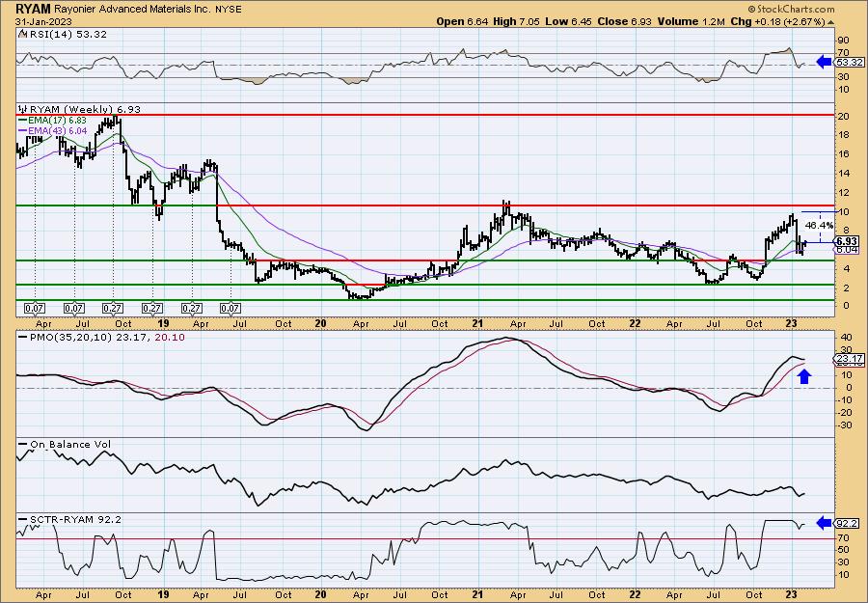
Task: Click the 14 level on the price axis
Action: (844, 174)
